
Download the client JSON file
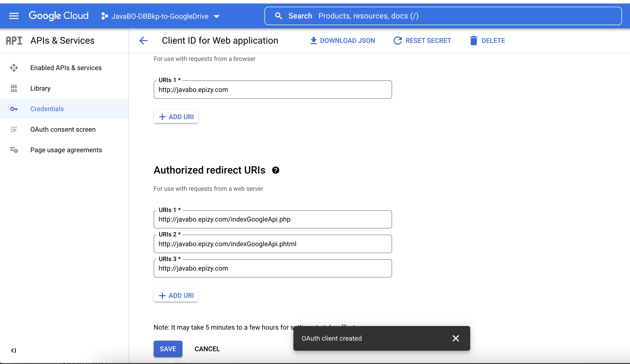[342, 40]
